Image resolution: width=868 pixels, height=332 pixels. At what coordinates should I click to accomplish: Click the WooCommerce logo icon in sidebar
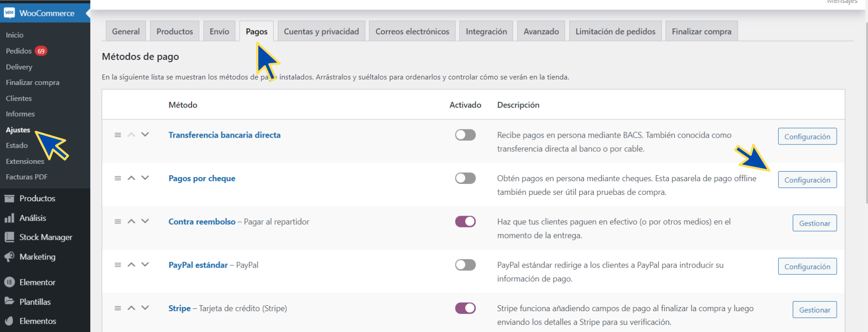click(9, 13)
